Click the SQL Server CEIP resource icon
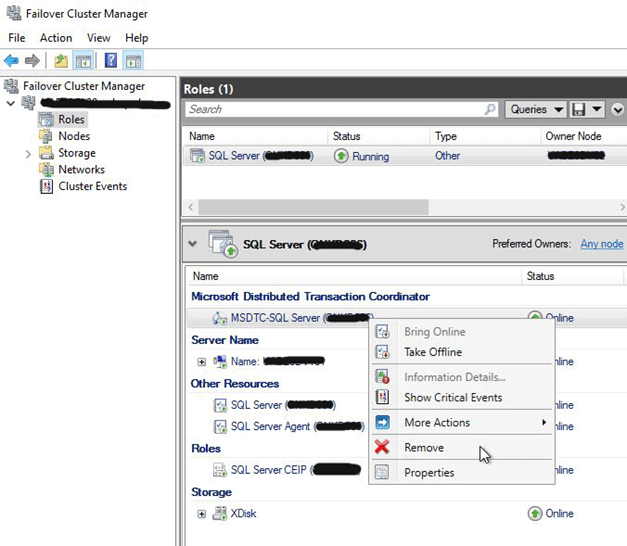627x546 pixels. pos(220,470)
